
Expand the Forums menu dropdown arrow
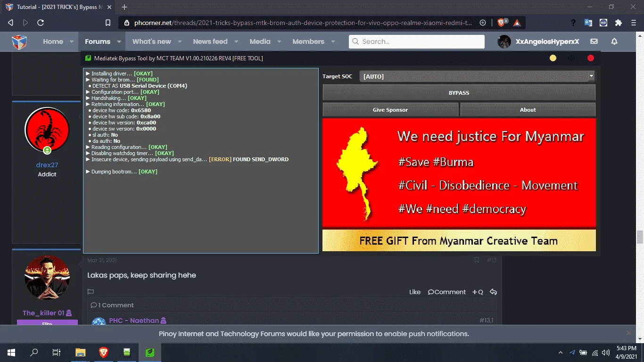pyautogui.click(x=119, y=41)
